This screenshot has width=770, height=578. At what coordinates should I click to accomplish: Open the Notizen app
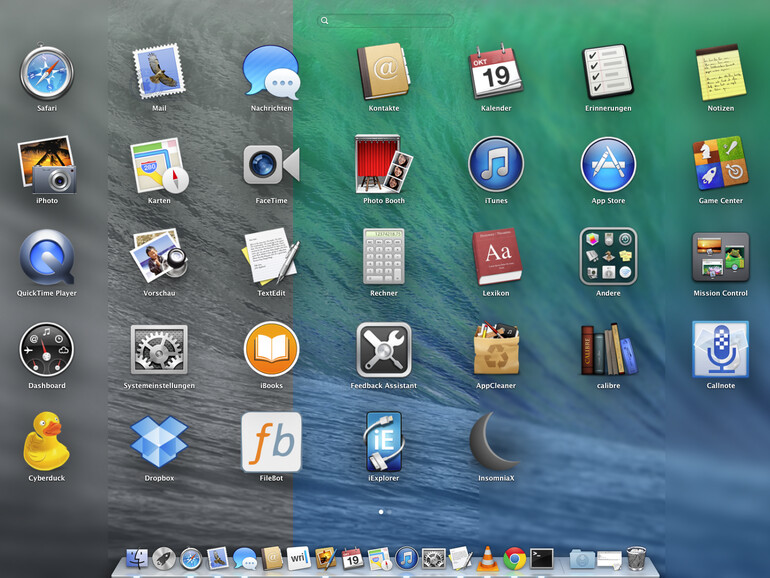(720, 72)
